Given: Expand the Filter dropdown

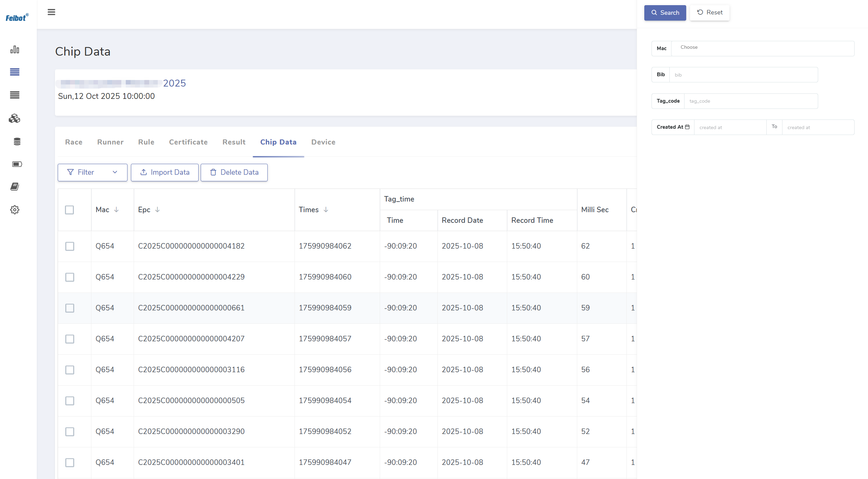Looking at the screenshot, I should (x=92, y=172).
